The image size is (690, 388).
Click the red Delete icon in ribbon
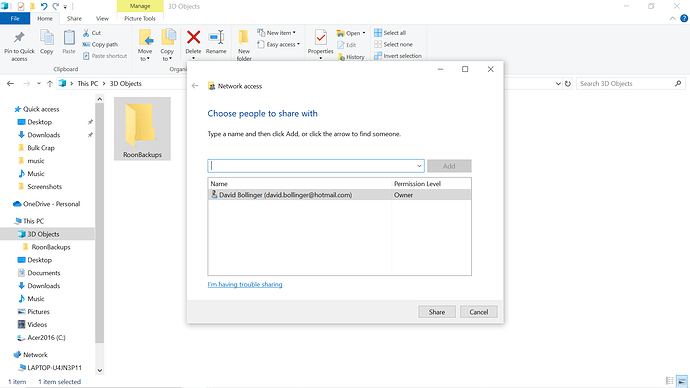pyautogui.click(x=193, y=37)
